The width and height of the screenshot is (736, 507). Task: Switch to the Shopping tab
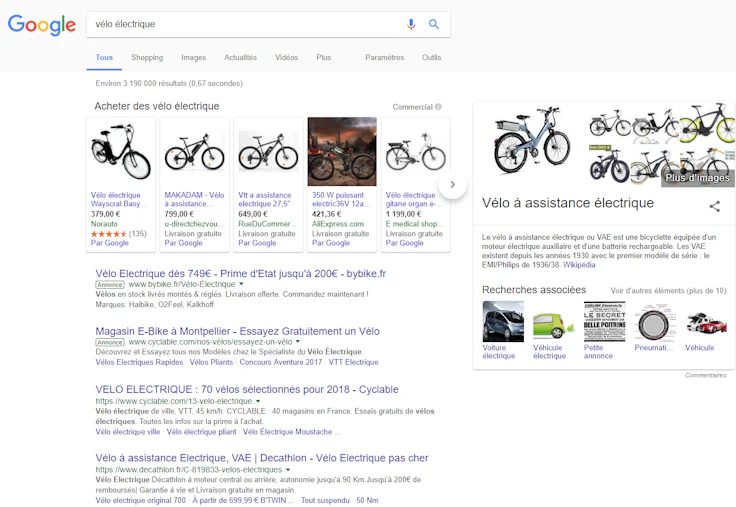click(147, 57)
